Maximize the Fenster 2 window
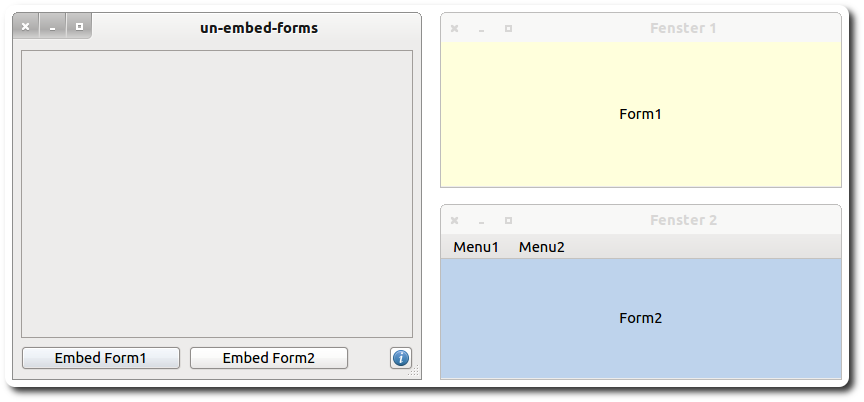Image resolution: width=864 pixels, height=402 pixels. tap(508, 220)
